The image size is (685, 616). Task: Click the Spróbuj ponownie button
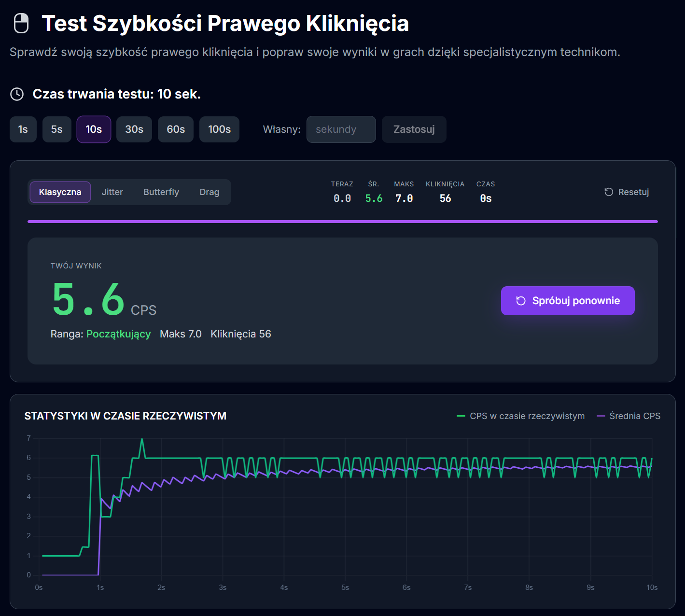[568, 301]
